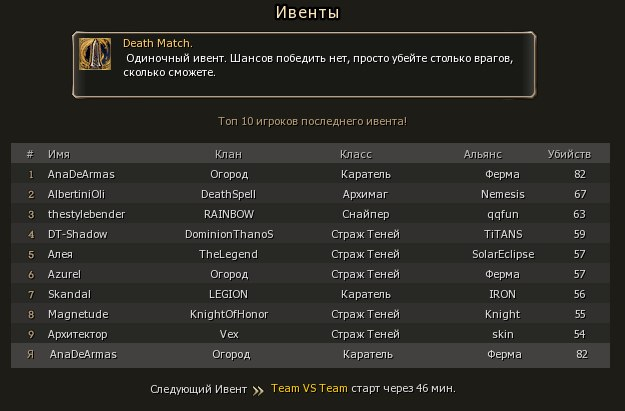
Task: Select player Azurel in row 6
Action: click(64, 274)
